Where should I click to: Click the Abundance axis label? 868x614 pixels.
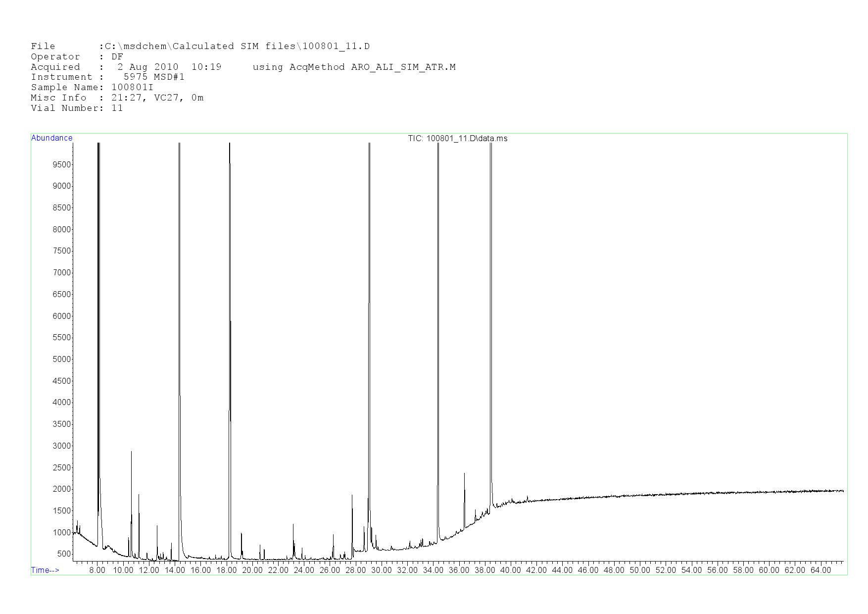point(51,138)
